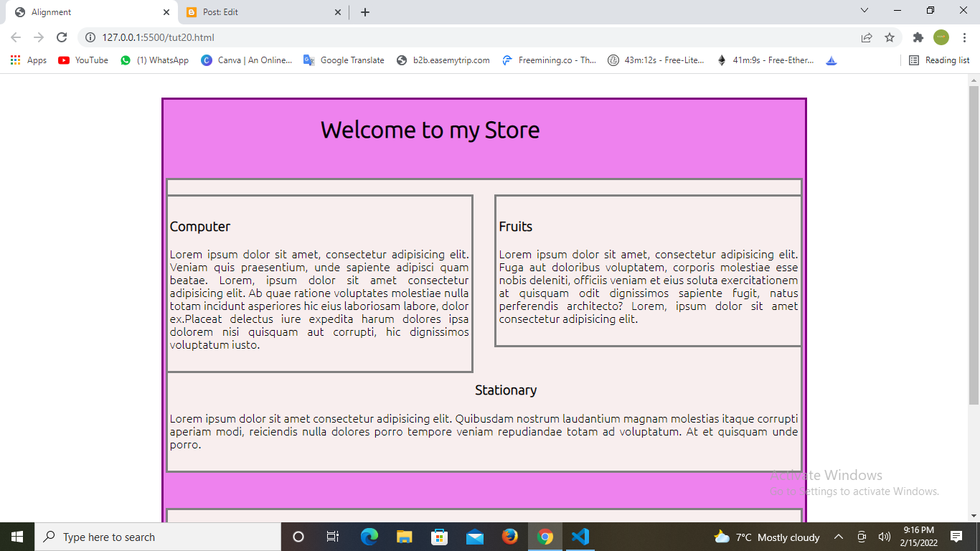Click the browser forward arrow
This screenshot has height=551, width=980.
[x=39, y=37]
